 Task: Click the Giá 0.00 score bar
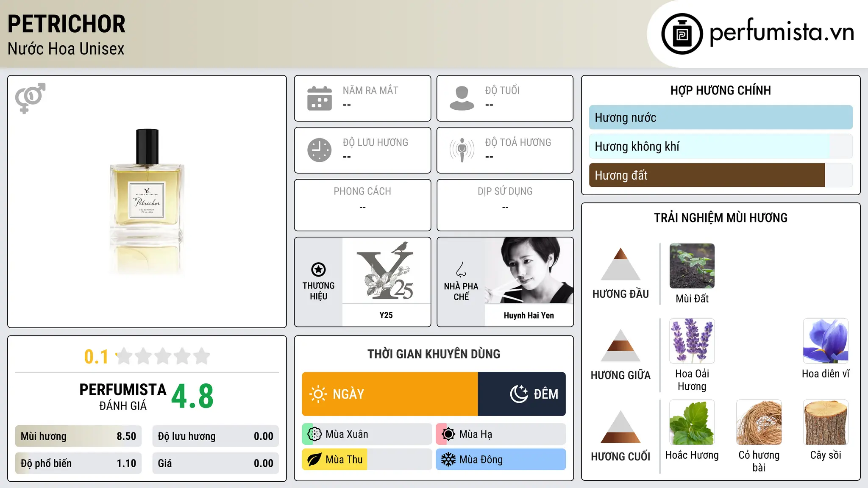216,463
